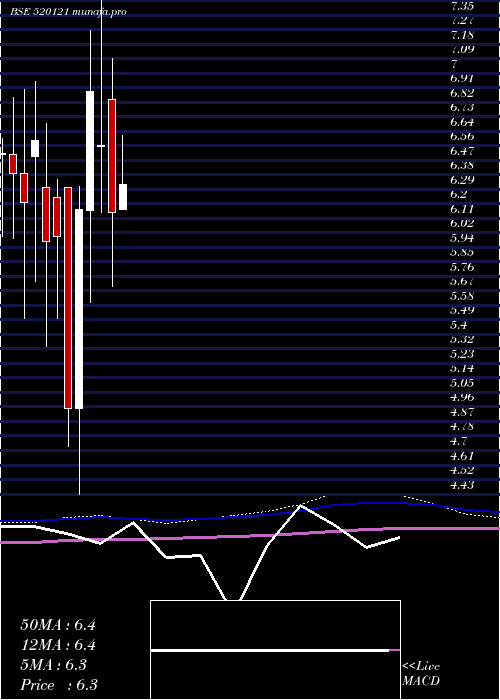Image resolution: width=500 pixels, height=700 pixels.
Task: Click the 6.29 price axis label
Action: (462, 180)
